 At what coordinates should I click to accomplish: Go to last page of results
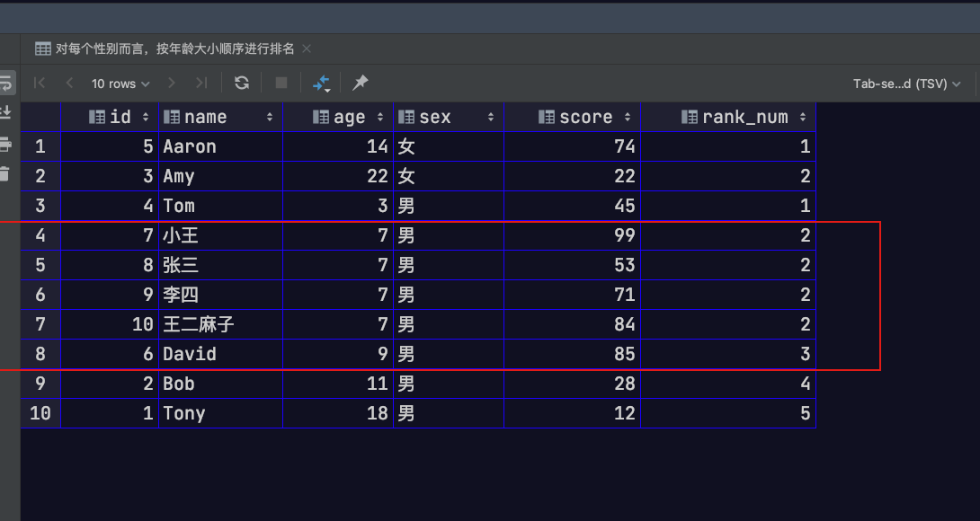[201, 83]
